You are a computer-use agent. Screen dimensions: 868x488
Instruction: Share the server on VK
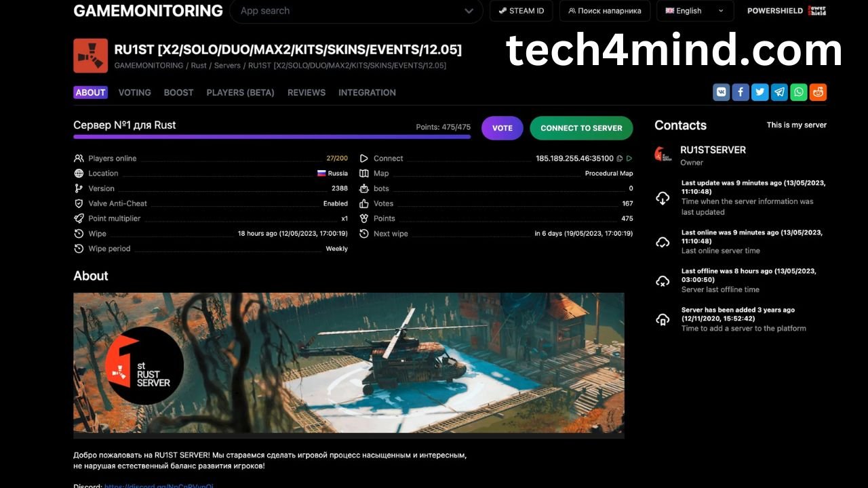(x=721, y=92)
